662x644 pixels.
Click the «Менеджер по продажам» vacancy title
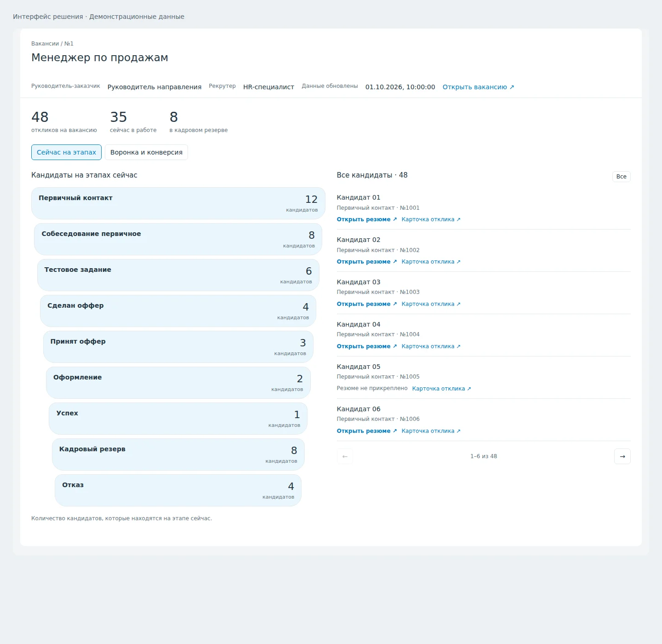(x=100, y=57)
